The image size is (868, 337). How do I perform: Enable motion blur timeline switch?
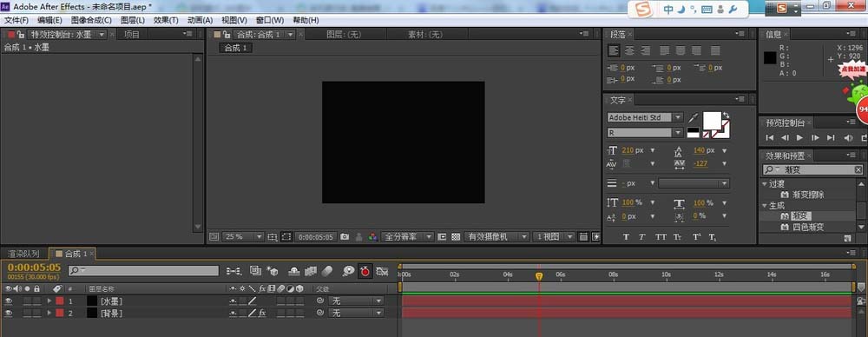click(x=327, y=270)
